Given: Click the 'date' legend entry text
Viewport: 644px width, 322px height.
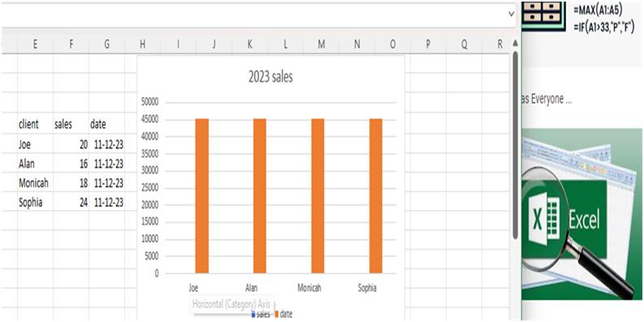Looking at the screenshot, I should pyautogui.click(x=287, y=314).
